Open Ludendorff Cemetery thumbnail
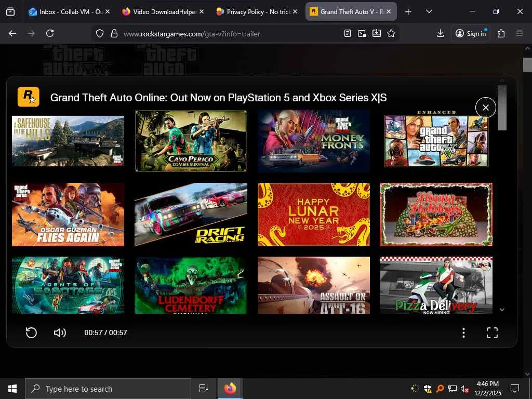This screenshot has height=399, width=532. (191, 285)
